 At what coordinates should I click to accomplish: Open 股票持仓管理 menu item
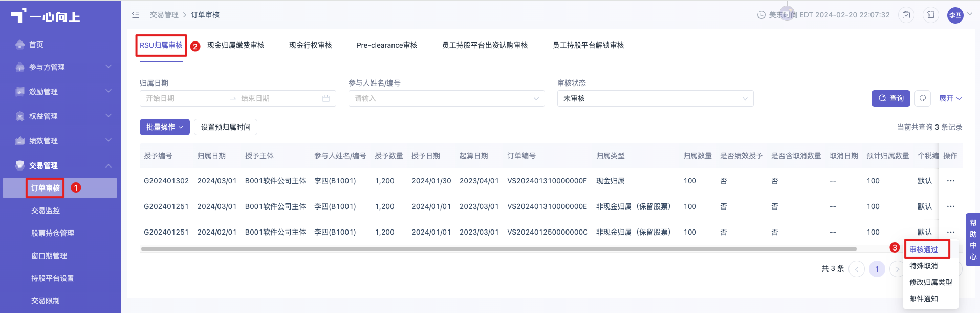point(53,233)
